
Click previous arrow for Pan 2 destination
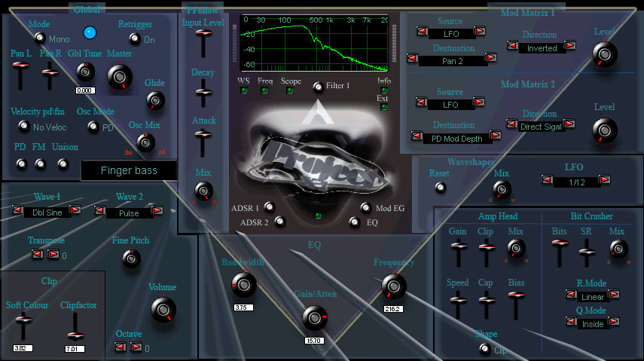tap(412, 58)
